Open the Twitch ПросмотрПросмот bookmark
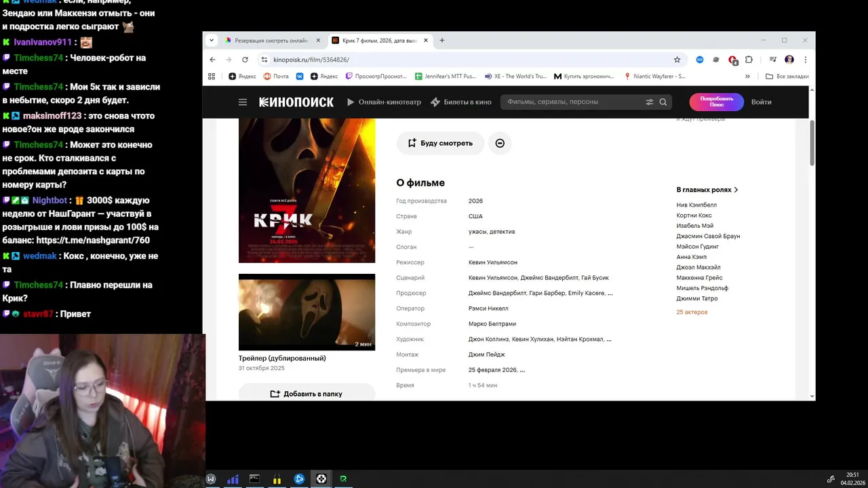The image size is (868, 488). pos(376,77)
